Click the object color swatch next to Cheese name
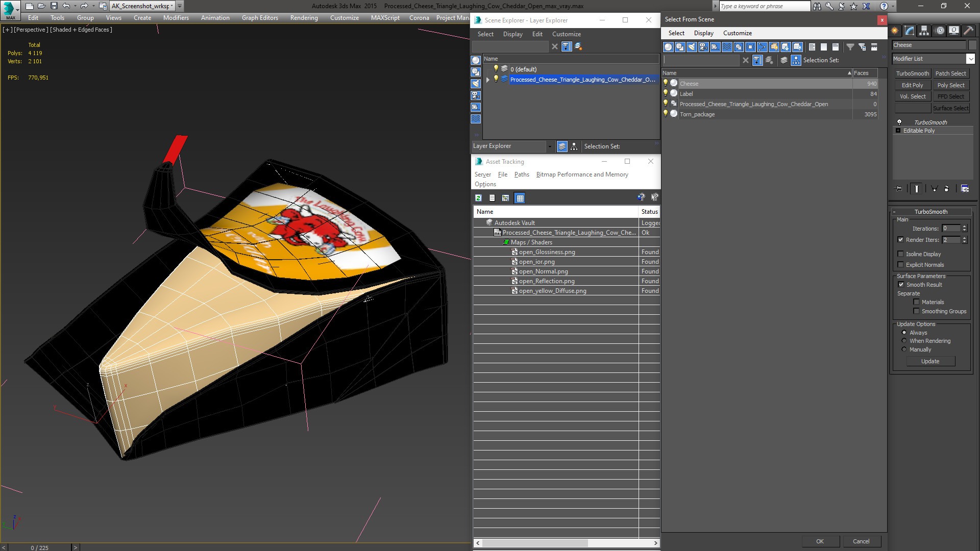The image size is (980, 551). tap(972, 45)
